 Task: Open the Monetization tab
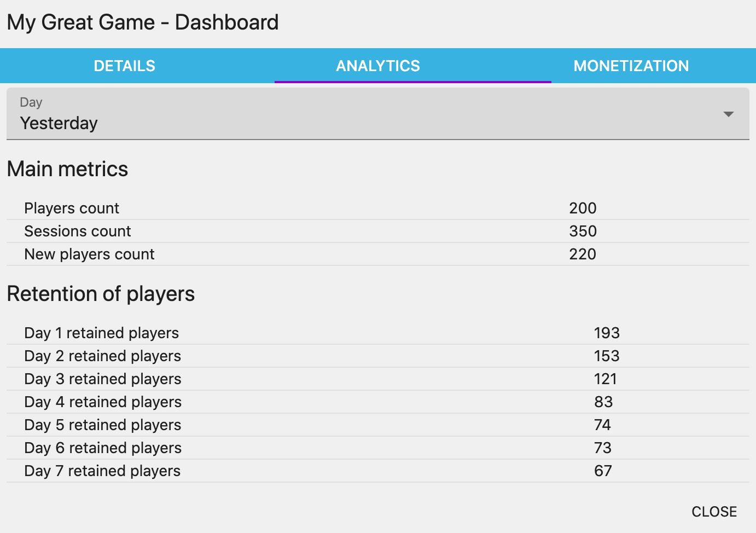631,66
